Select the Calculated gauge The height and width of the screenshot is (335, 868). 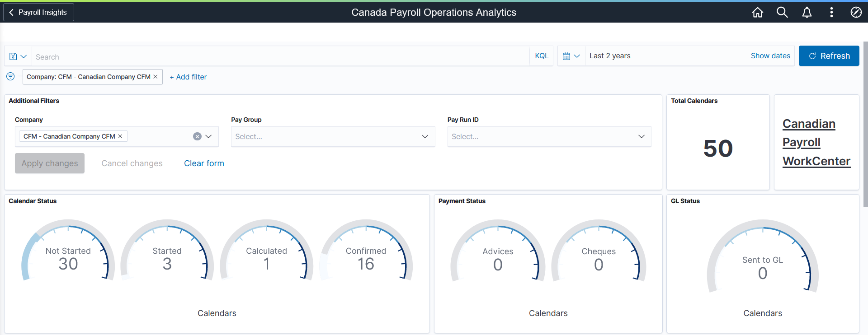[x=267, y=251]
